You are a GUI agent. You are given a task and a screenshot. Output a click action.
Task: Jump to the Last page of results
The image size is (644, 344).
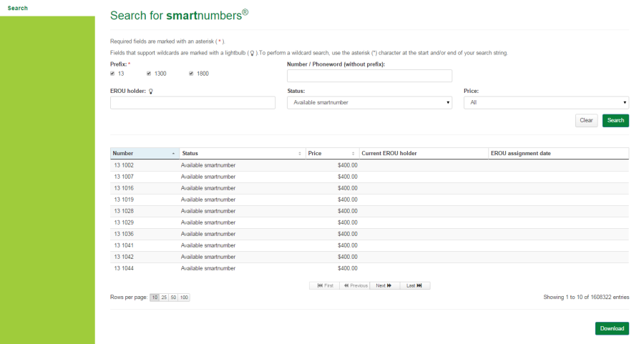click(x=415, y=285)
